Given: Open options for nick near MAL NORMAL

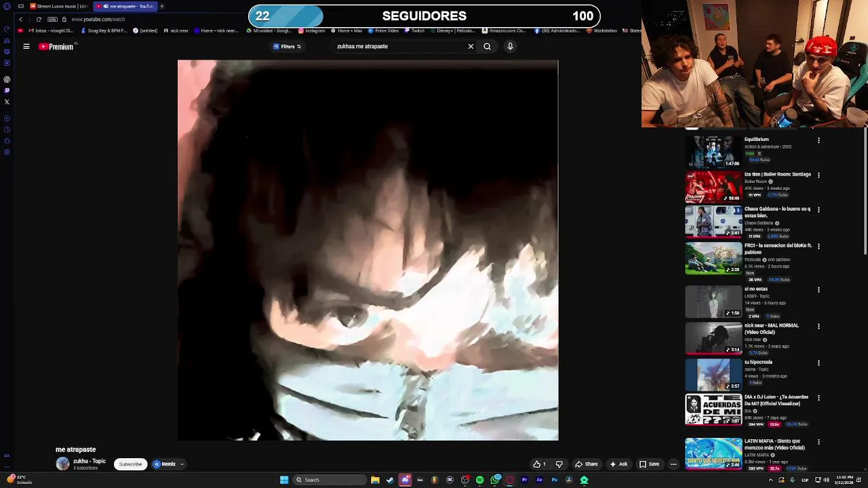Looking at the screenshot, I should coord(818,326).
